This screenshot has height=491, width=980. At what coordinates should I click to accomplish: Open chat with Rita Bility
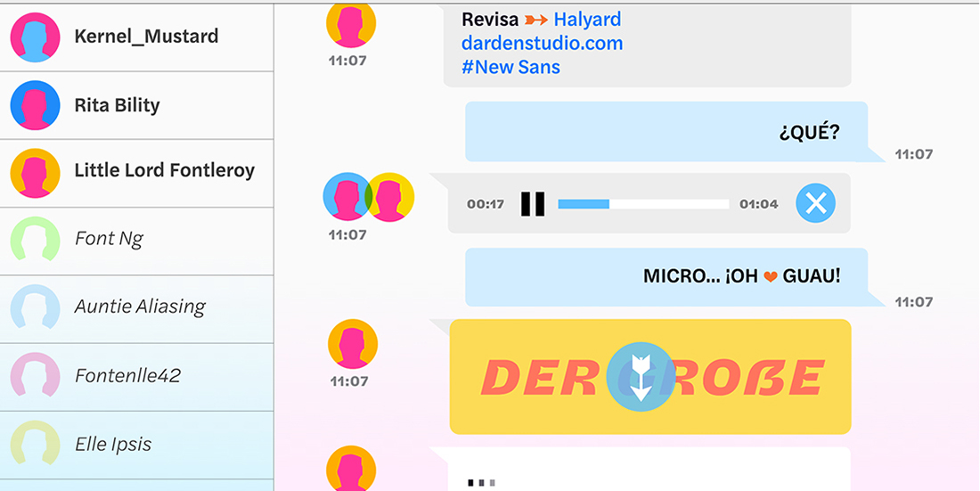[117, 105]
